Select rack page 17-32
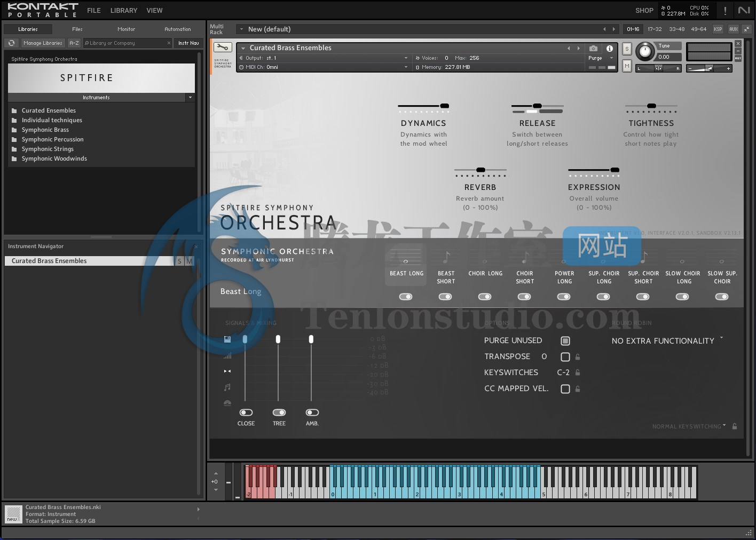756x540 pixels. click(655, 29)
